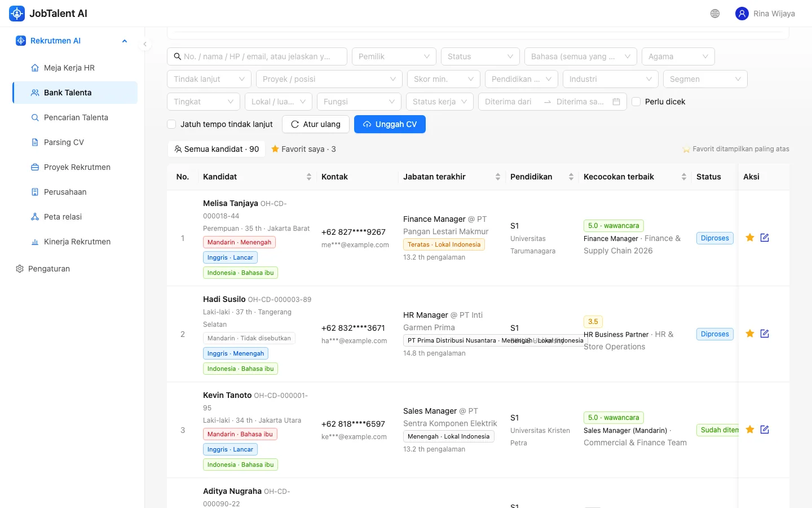
Task: Click Kevin Tanoto's favorite star icon
Action: (750, 430)
